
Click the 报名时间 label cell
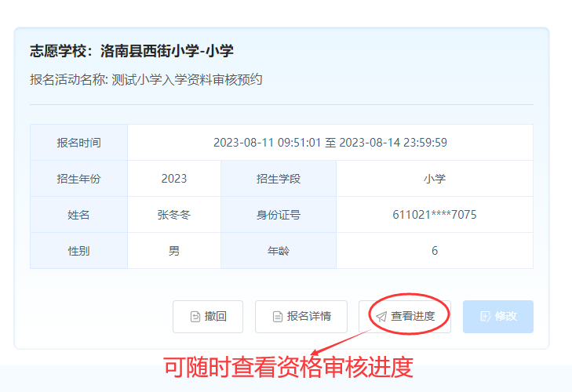[x=78, y=142]
